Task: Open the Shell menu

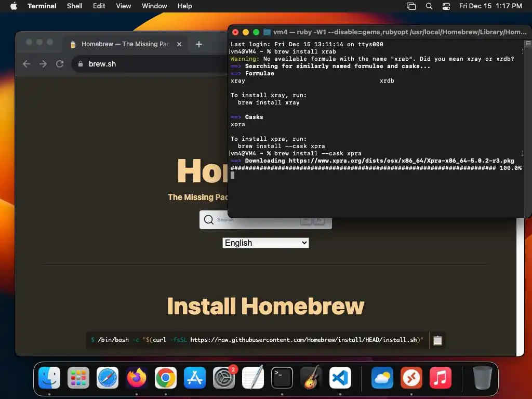Action: (75, 6)
